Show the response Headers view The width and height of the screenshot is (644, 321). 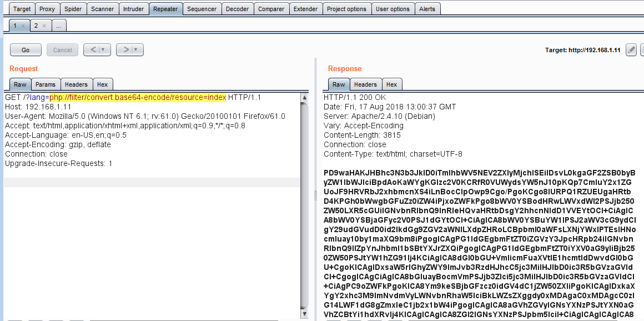coord(365,84)
